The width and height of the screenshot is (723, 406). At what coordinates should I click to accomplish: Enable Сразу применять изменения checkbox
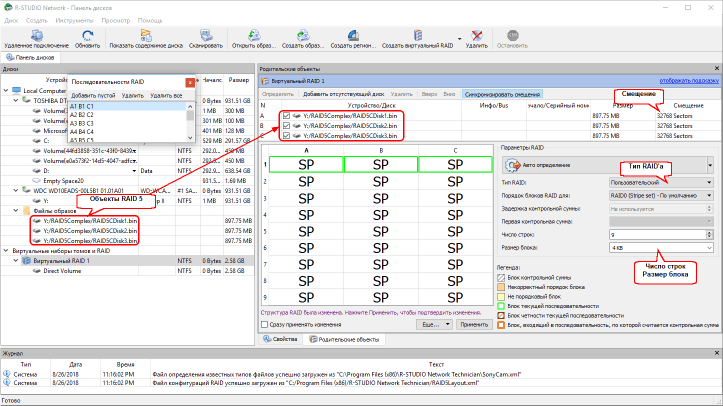265,324
